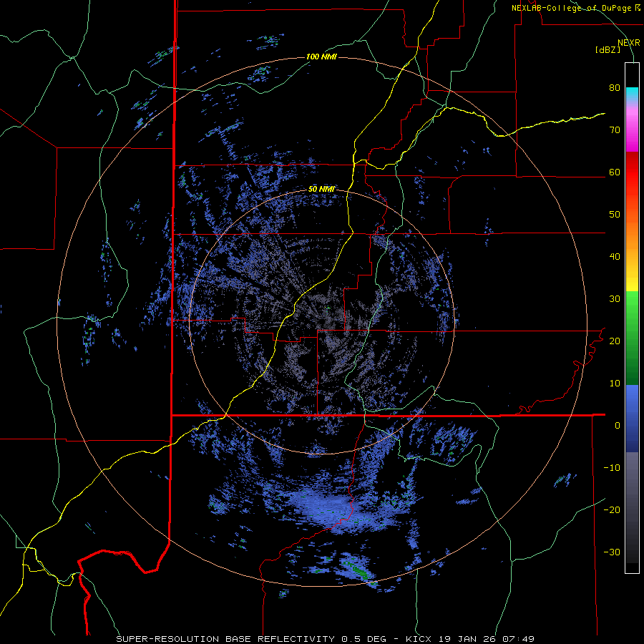Click the -30 value on the dBZ scale

(612, 552)
